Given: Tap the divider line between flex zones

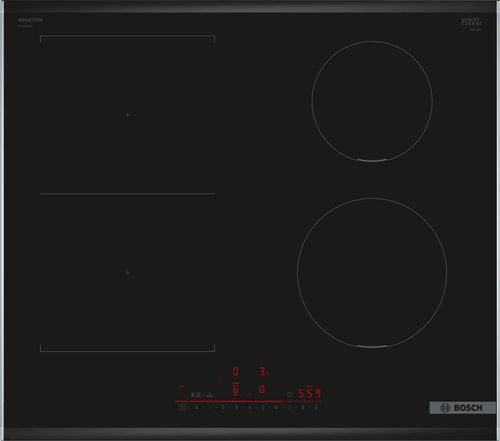Looking at the screenshot, I should click(x=127, y=194).
